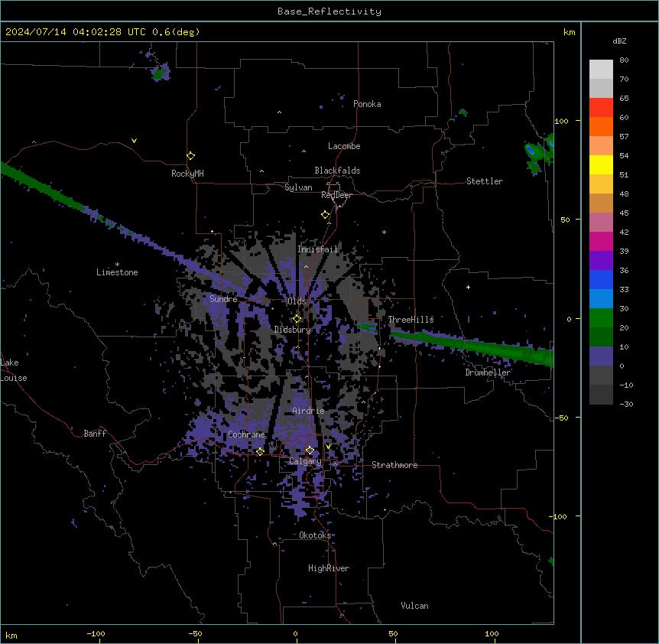659x644 pixels.
Task: Click the Sundre label
Action: click(x=223, y=299)
